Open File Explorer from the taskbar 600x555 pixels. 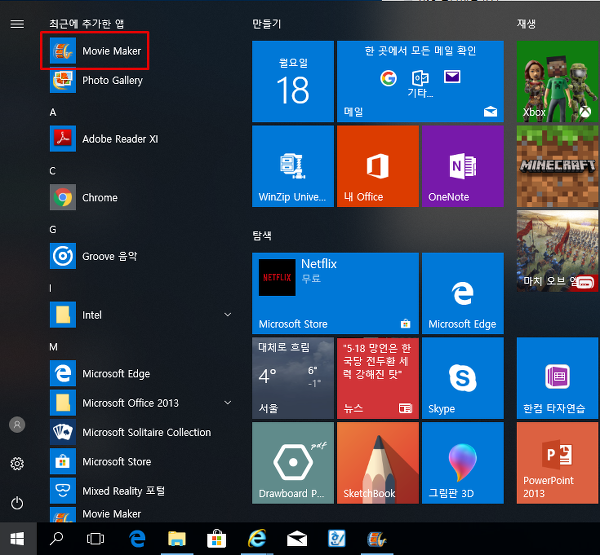pos(177,539)
